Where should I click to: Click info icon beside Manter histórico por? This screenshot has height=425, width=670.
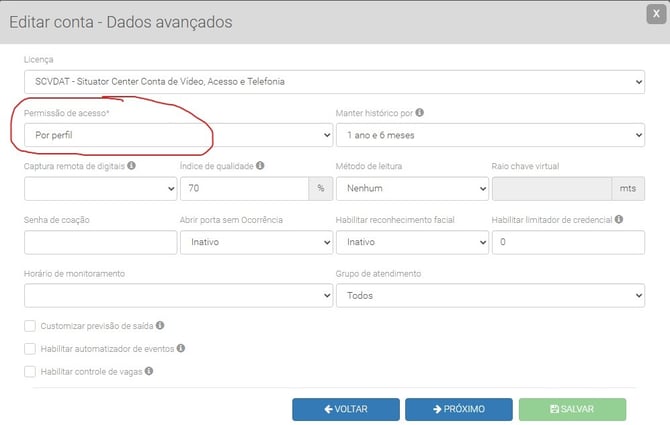click(420, 113)
